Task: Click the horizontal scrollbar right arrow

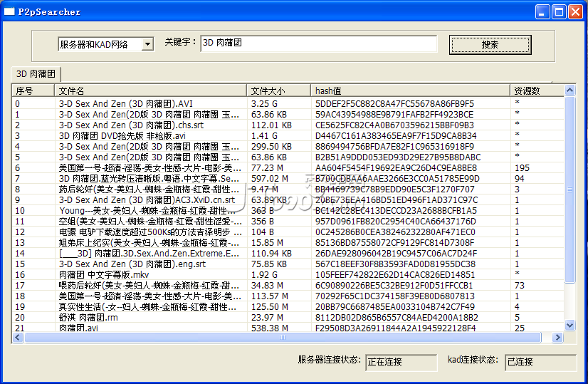Action: [x=559, y=338]
